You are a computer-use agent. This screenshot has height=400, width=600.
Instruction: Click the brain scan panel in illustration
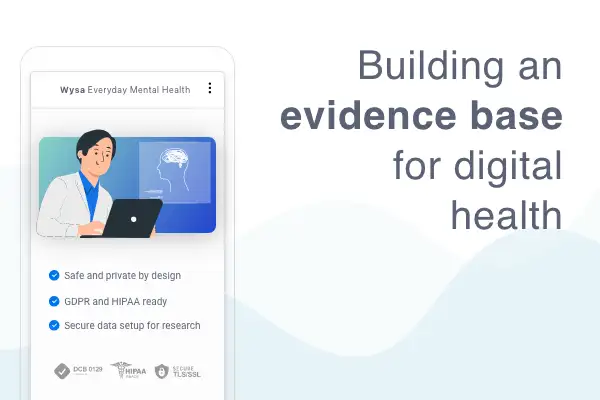point(174,172)
